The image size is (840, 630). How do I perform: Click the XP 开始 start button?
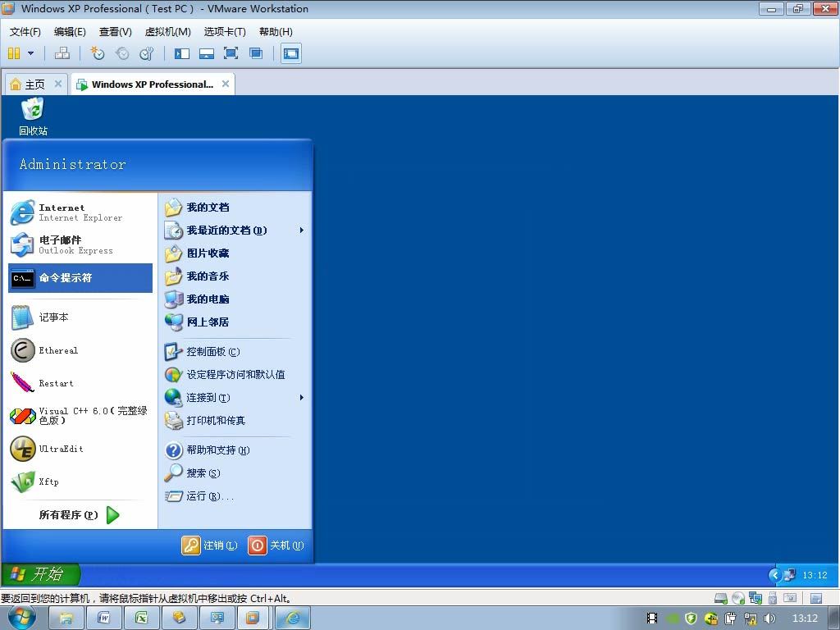pyautogui.click(x=41, y=574)
